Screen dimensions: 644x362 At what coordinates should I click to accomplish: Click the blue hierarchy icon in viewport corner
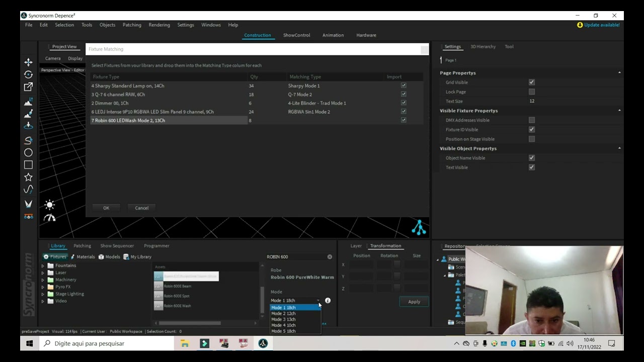[419, 227]
